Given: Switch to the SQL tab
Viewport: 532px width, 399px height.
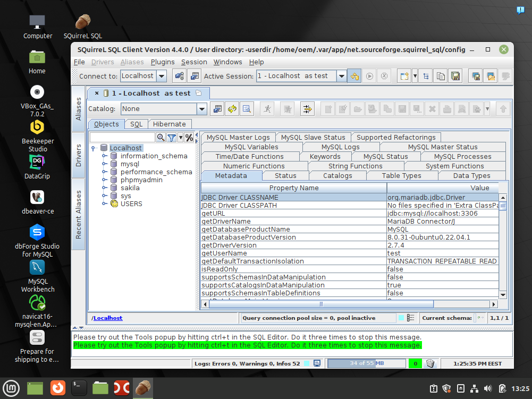Looking at the screenshot, I should click(x=137, y=124).
